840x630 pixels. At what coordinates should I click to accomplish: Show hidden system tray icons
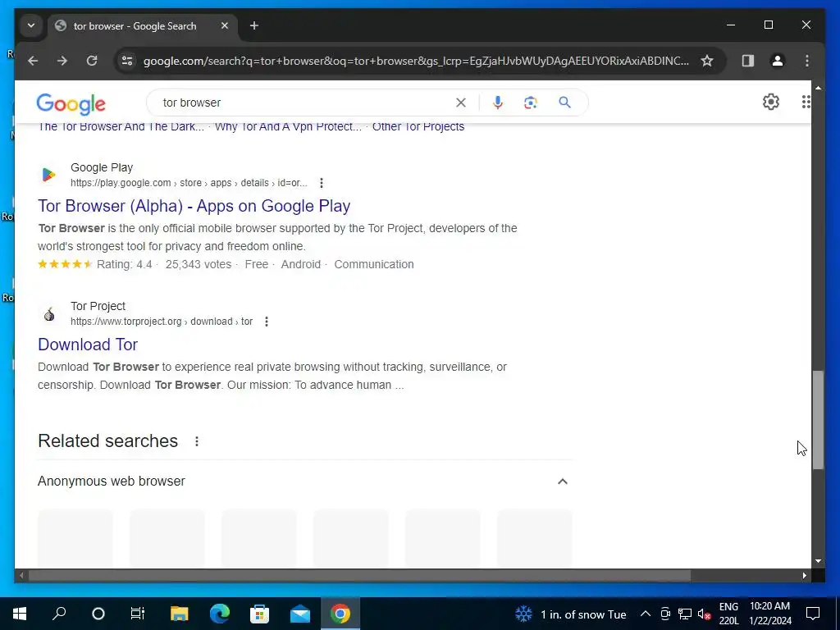(x=646, y=614)
